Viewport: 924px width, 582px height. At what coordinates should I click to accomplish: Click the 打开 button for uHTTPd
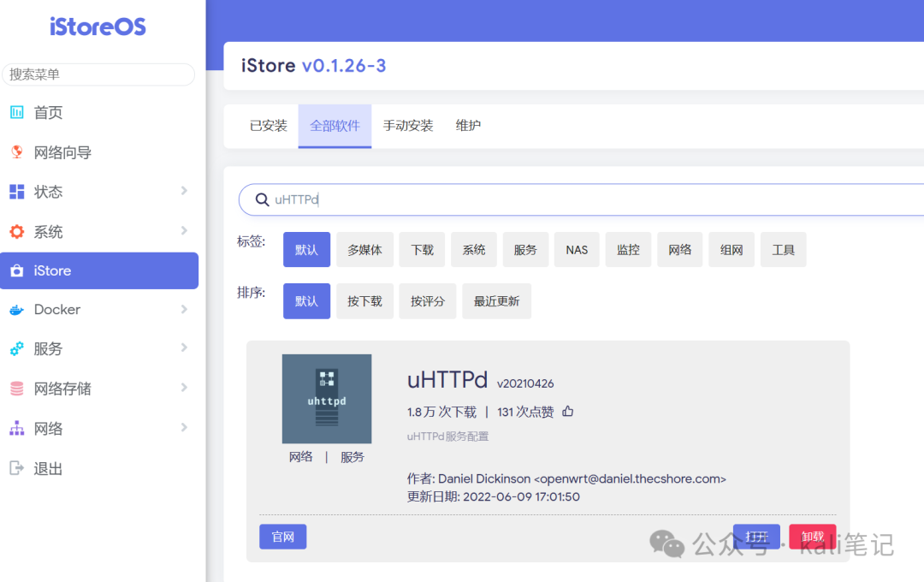tap(756, 537)
